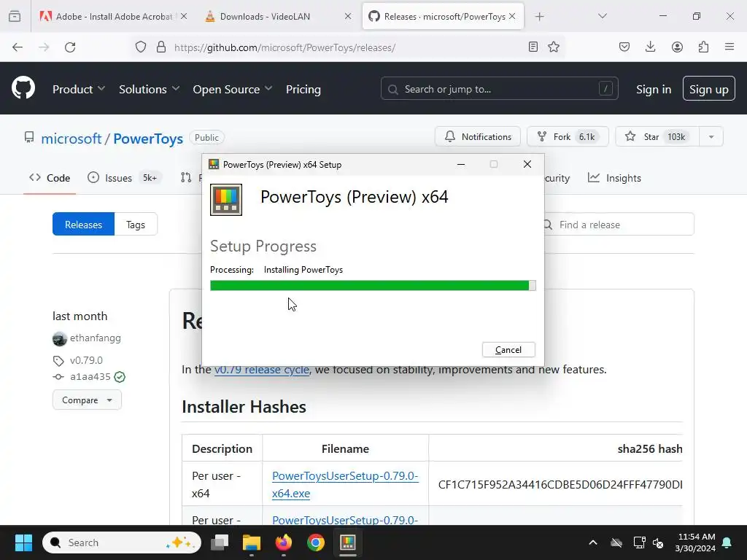The width and height of the screenshot is (747, 560).
Task: Open the Firefox account icon
Action: 677,47
